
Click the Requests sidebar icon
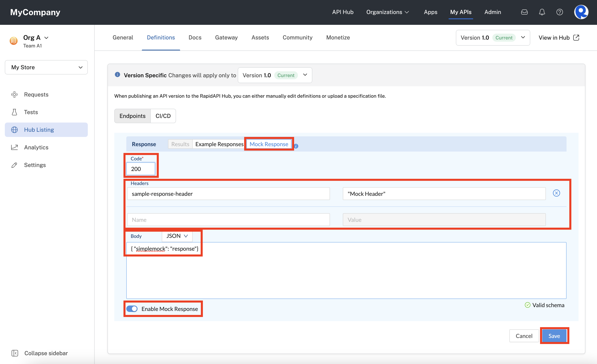(x=15, y=94)
